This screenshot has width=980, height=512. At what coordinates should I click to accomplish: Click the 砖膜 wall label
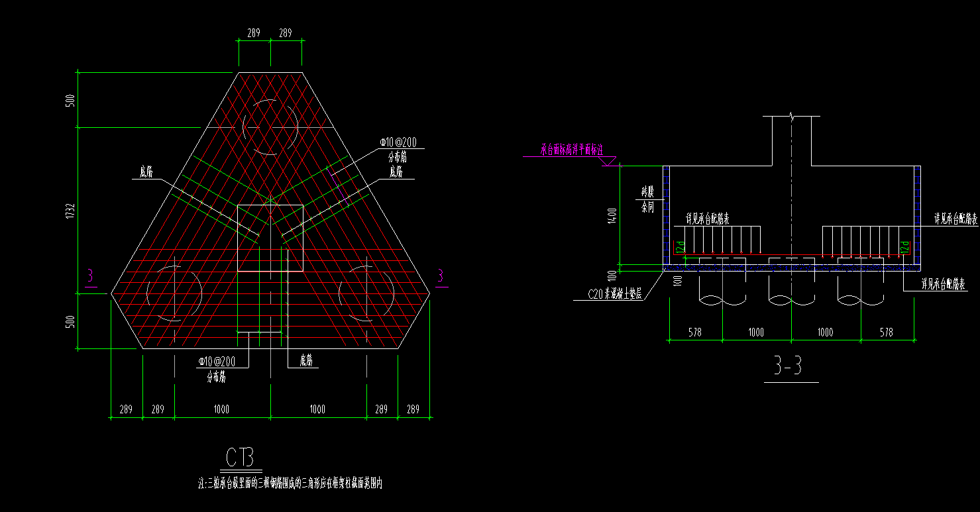pyautogui.click(x=647, y=193)
